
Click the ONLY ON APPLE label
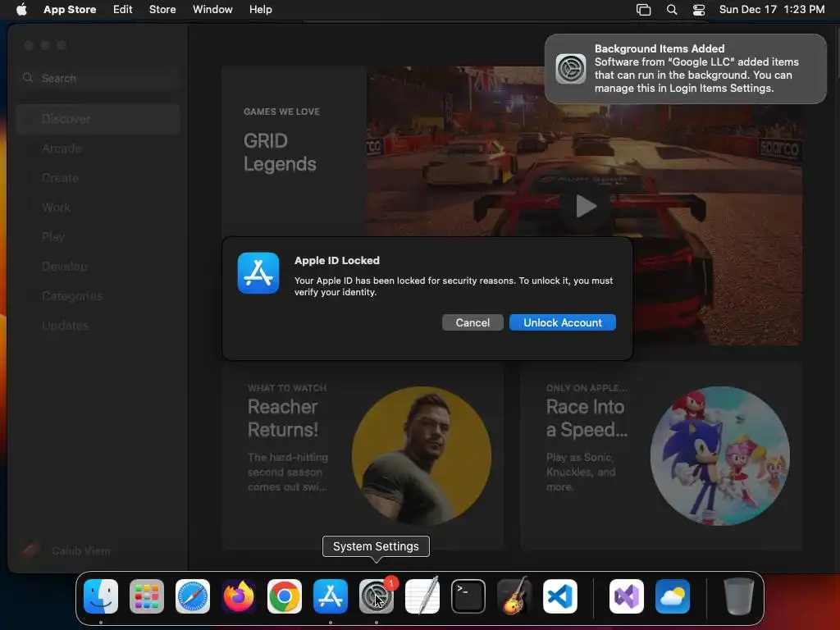pyautogui.click(x=586, y=388)
